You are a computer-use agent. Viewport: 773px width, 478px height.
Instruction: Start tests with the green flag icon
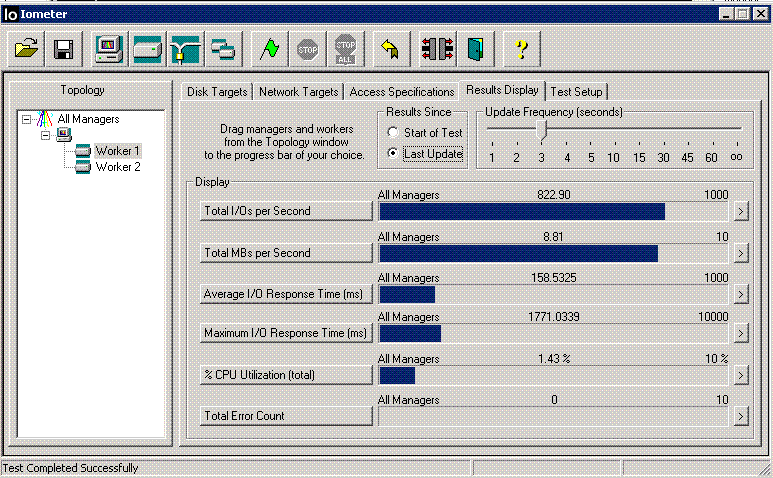pyautogui.click(x=269, y=48)
